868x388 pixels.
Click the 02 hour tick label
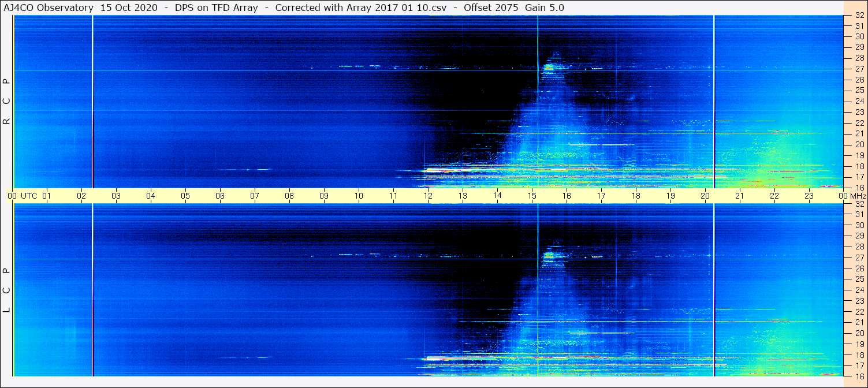[81, 196]
